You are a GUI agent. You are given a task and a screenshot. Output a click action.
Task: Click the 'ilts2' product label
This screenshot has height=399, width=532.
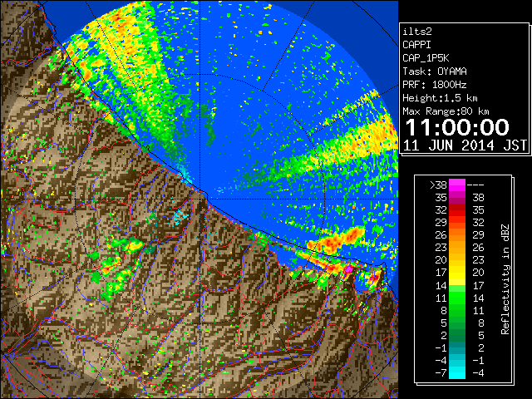(417, 32)
